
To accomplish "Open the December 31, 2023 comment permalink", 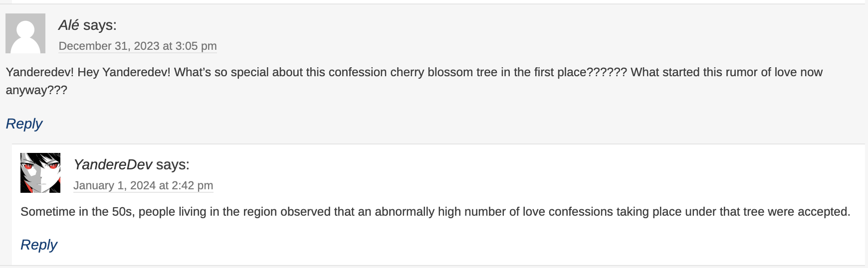I will click(x=138, y=46).
